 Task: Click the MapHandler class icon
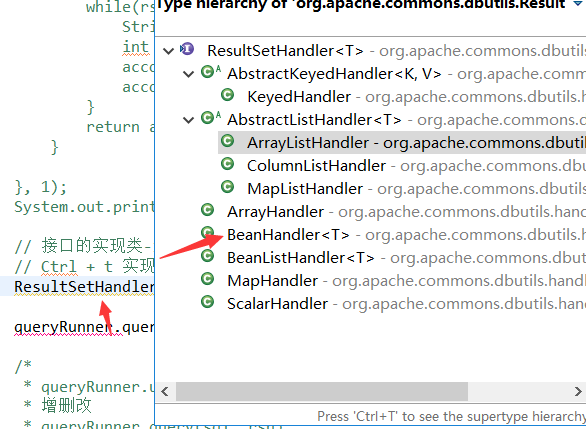coord(207,279)
